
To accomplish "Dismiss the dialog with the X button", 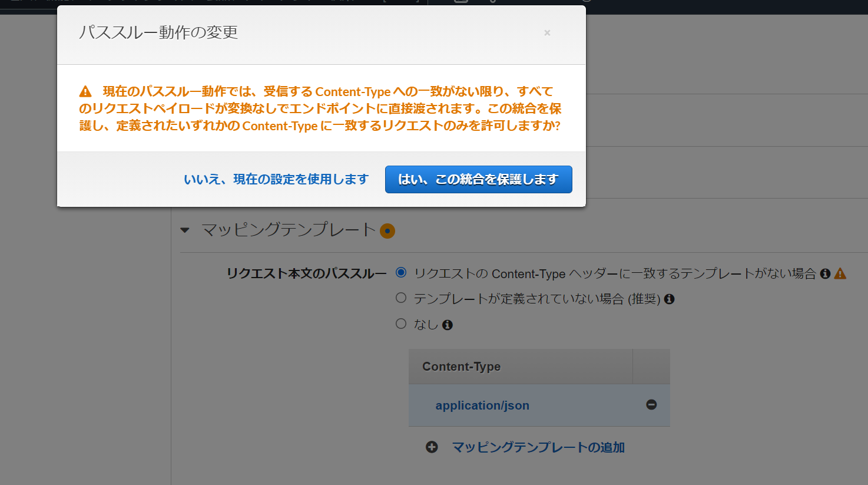I will coord(547,33).
